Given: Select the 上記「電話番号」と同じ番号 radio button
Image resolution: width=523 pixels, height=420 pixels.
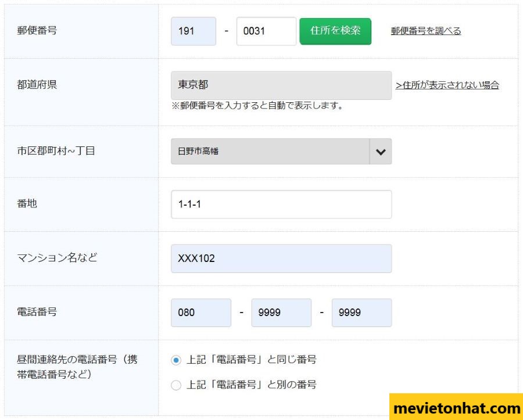Looking at the screenshot, I should coord(176,360).
